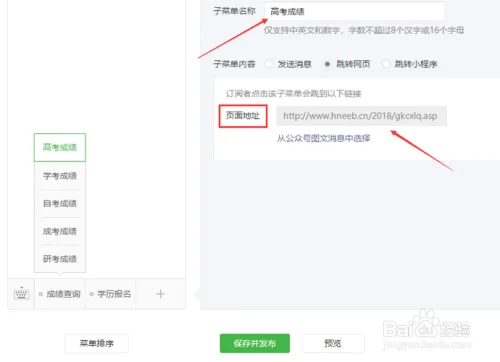This screenshot has width=500, height=362.
Task: Click the 页面地址 label
Action: 243,116
